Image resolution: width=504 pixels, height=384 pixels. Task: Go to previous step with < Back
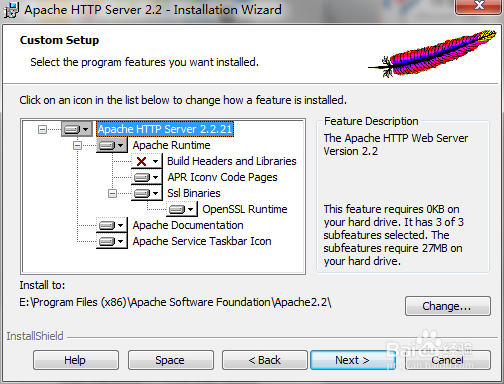coord(265,360)
